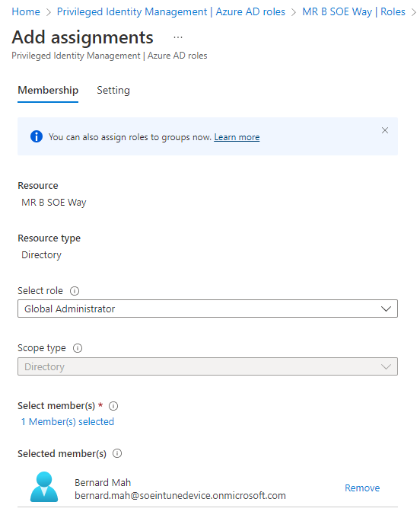Dismiss the groups info banner
This screenshot has width=420, height=518.
pos(385,130)
